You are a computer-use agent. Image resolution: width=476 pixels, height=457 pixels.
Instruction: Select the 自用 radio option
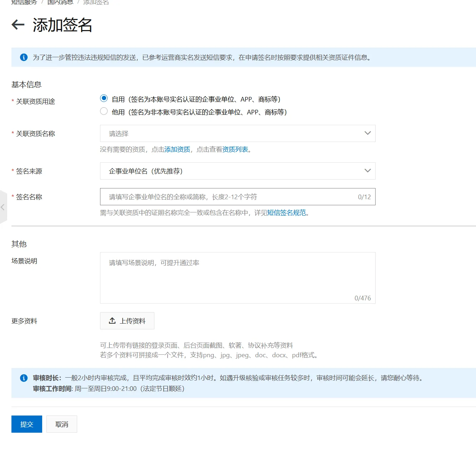tap(104, 98)
